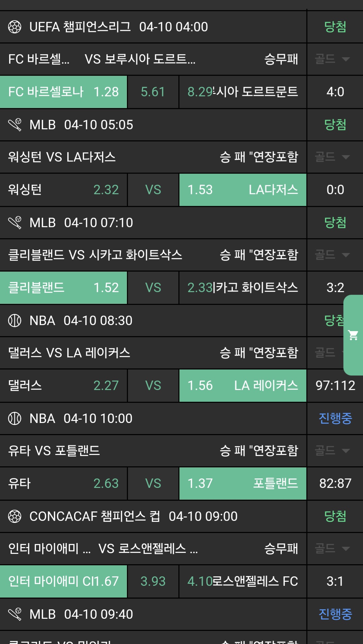
Task: Click the baseball icon for MLB 05:05 game
Action: pos(14,125)
